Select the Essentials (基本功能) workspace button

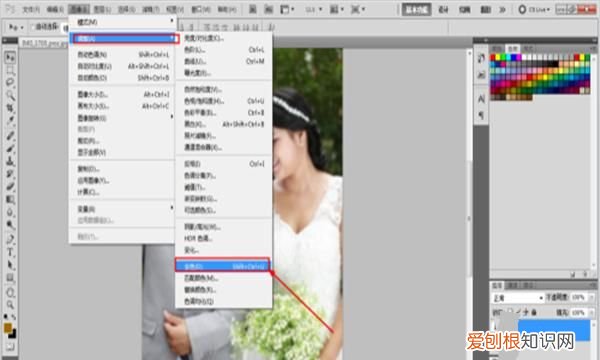click(416, 10)
